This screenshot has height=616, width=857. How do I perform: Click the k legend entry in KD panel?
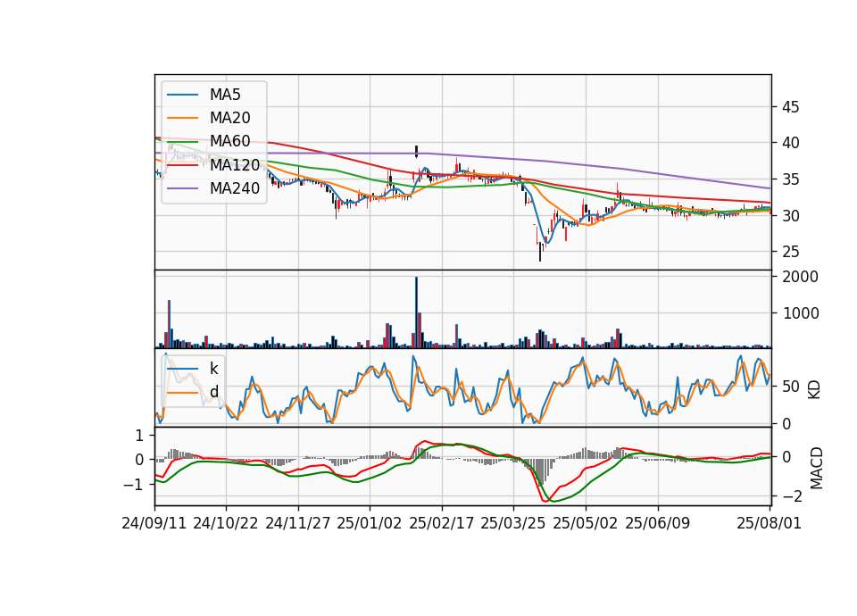click(213, 369)
